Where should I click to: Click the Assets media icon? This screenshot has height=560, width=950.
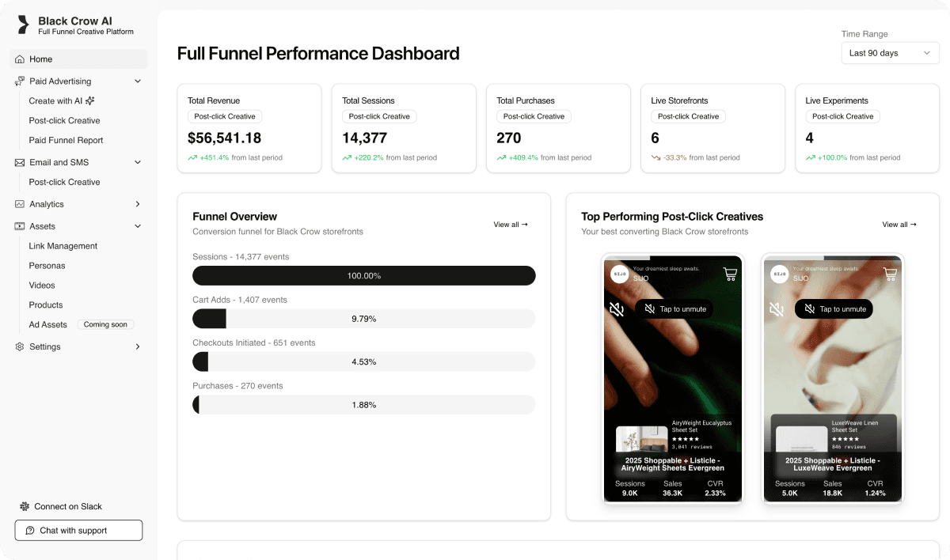(20, 226)
